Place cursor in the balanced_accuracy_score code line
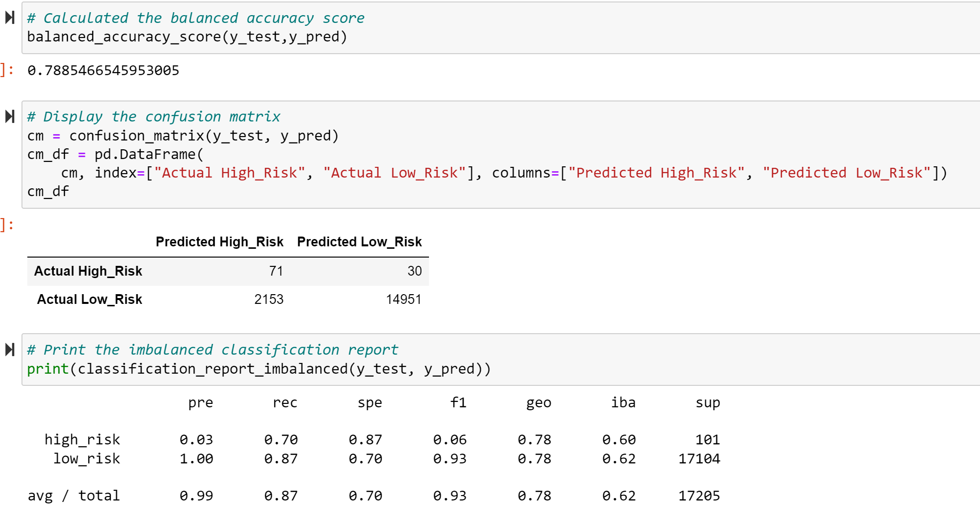This screenshot has width=980, height=520. (x=185, y=36)
